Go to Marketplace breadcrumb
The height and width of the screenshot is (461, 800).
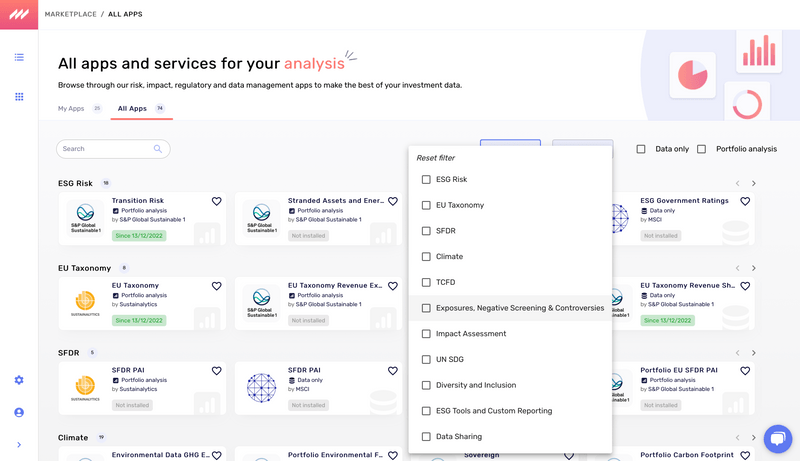pyautogui.click(x=70, y=14)
